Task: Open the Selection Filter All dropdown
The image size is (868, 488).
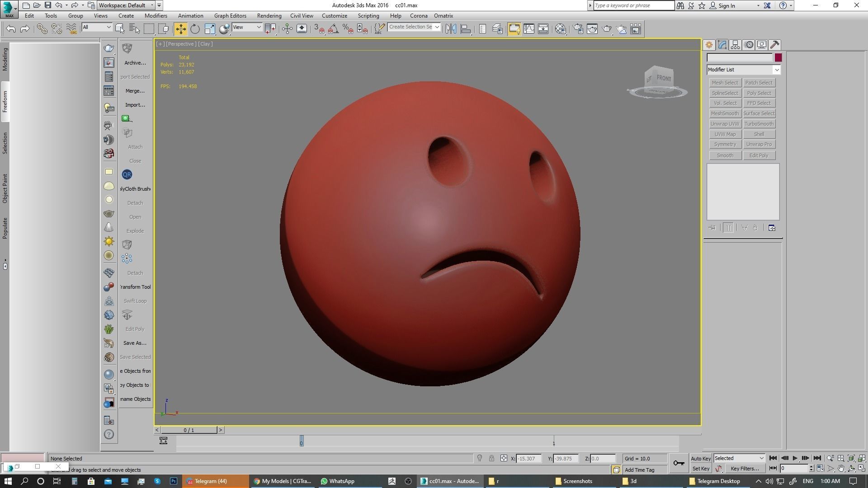Action: [x=97, y=28]
